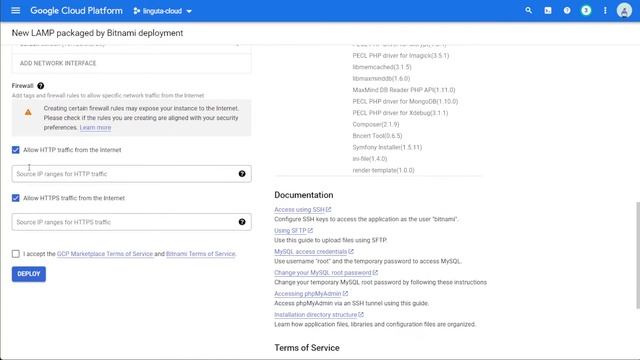Click external link icon beside Installation directory structure
The height and width of the screenshot is (360, 640).
pos(361,315)
